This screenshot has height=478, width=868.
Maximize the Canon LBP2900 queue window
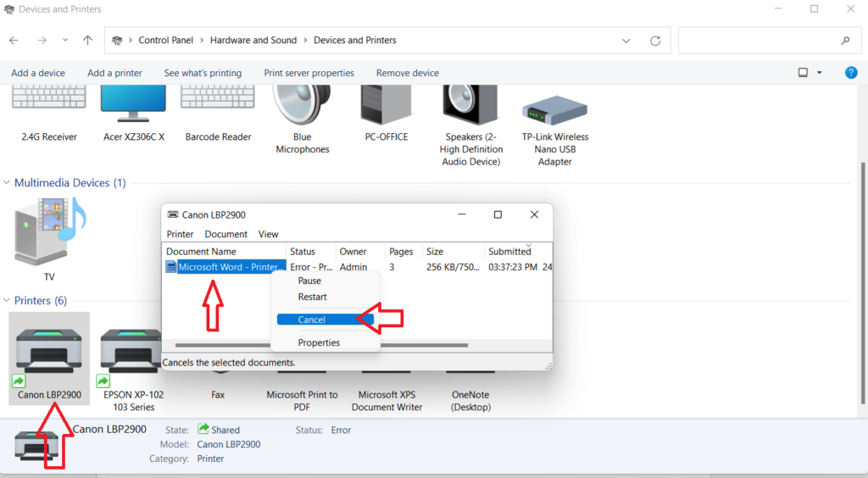(498, 214)
